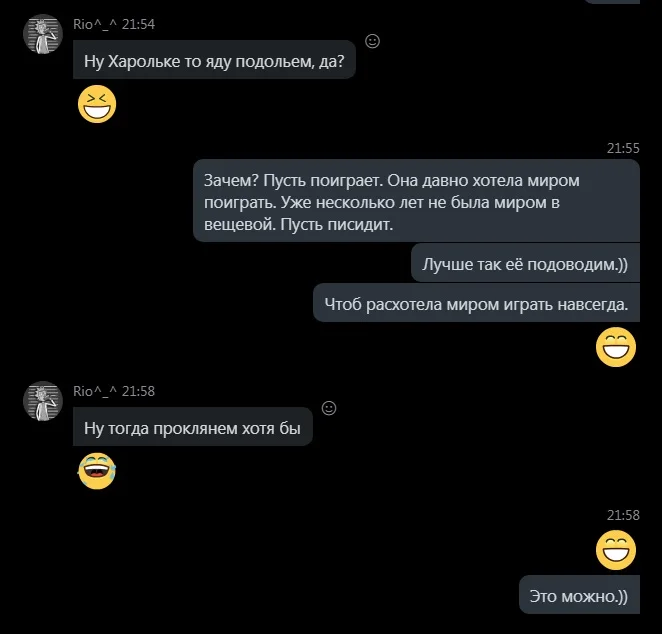Screen dimensions: 662x634
Task: Select message 'Чтоб расхотела миром играть навсегда.'
Action: tap(476, 304)
